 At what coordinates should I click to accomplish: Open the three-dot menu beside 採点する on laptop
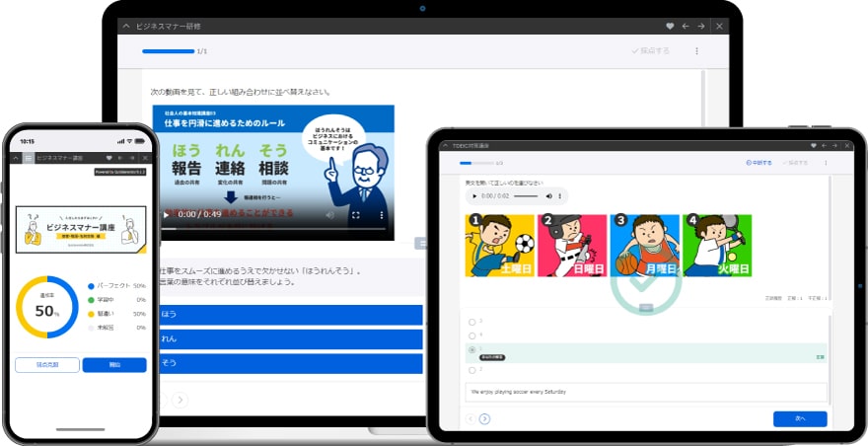tap(696, 51)
